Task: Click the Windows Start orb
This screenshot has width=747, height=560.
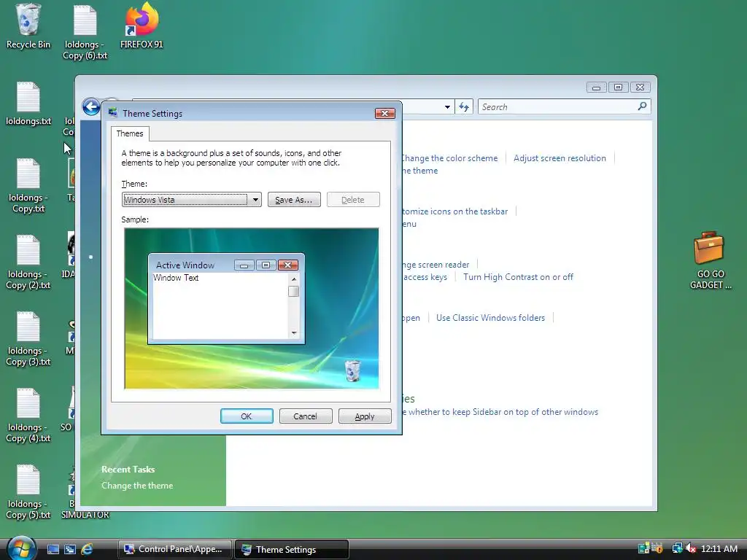Action: [x=20, y=548]
